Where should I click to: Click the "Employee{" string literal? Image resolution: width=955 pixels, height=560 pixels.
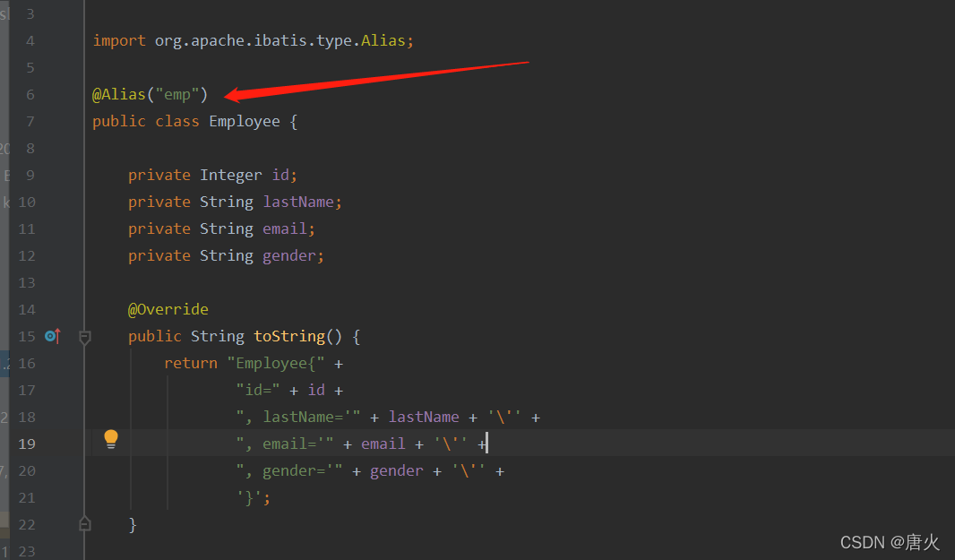pyautogui.click(x=276, y=363)
